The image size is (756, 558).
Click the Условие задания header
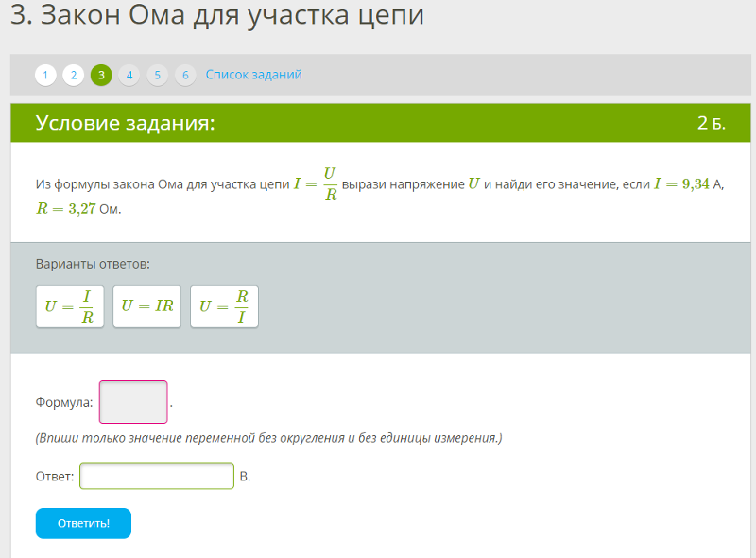coord(125,123)
